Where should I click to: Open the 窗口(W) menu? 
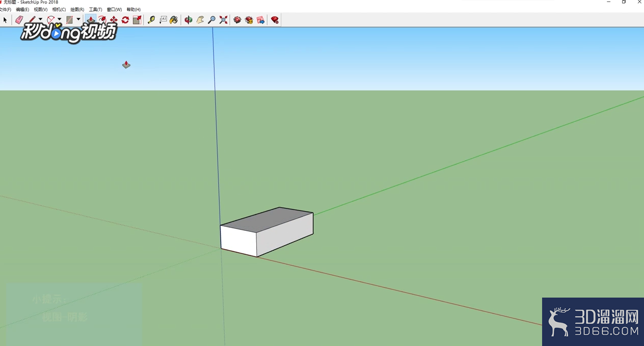115,10
